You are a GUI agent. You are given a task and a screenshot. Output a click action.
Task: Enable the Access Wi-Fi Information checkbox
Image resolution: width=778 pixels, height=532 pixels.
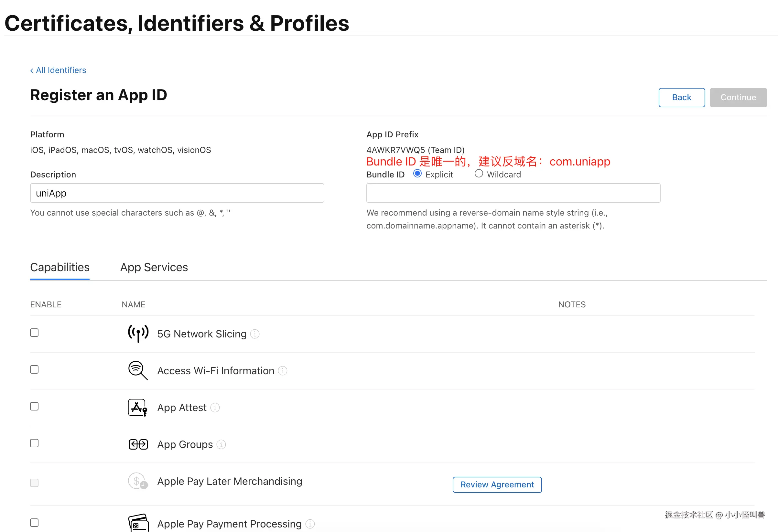point(35,369)
